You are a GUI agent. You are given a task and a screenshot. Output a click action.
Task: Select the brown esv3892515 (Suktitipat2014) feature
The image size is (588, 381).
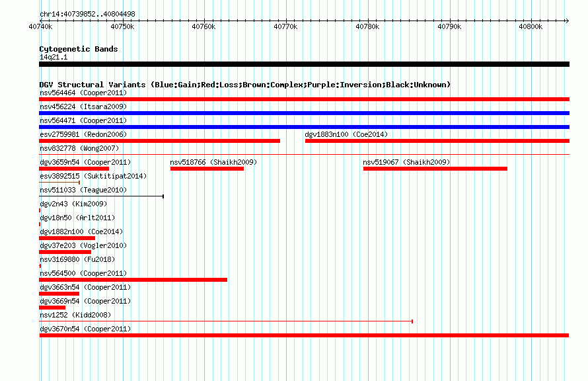pyautogui.click(x=59, y=183)
